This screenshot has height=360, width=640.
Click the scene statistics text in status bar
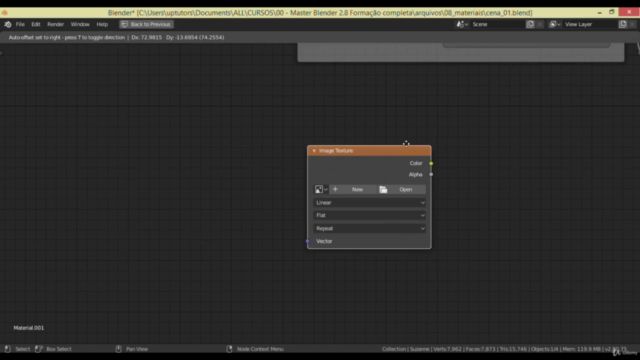pos(504,349)
